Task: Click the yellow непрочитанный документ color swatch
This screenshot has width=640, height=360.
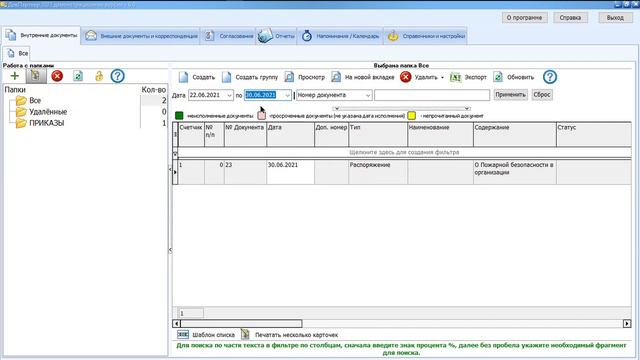Action: click(411, 116)
